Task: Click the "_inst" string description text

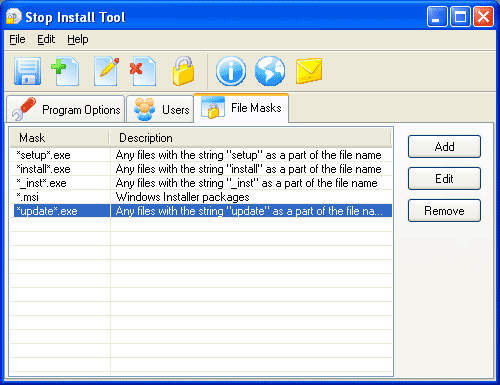Action: [246, 183]
